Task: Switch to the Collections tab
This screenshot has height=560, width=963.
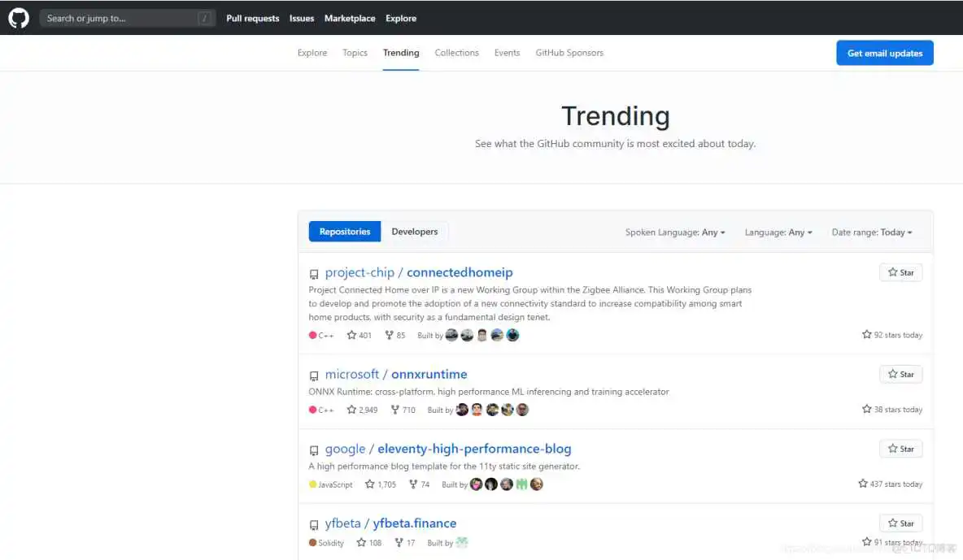Action: (x=456, y=53)
